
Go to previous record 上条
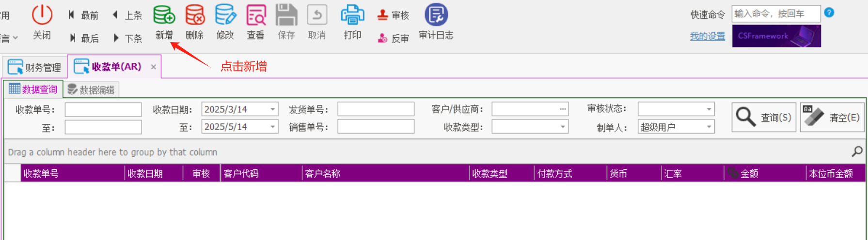pos(127,15)
